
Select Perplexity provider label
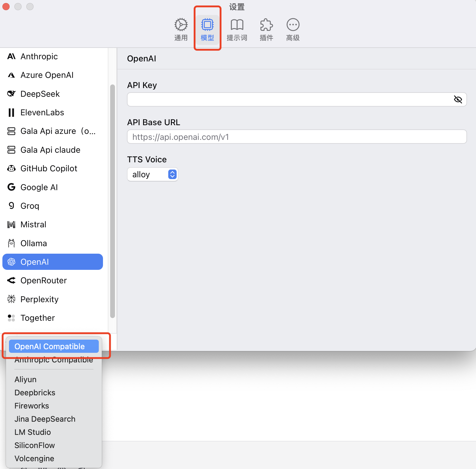(40, 299)
